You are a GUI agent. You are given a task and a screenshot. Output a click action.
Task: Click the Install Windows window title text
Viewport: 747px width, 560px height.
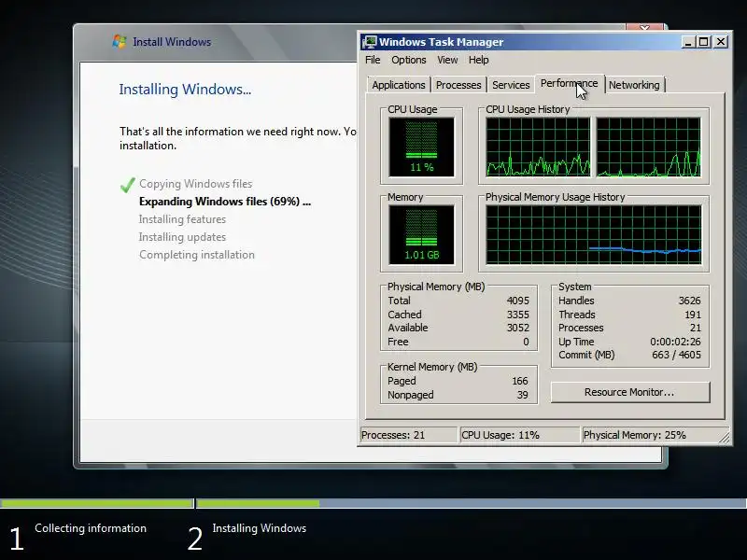tap(172, 42)
